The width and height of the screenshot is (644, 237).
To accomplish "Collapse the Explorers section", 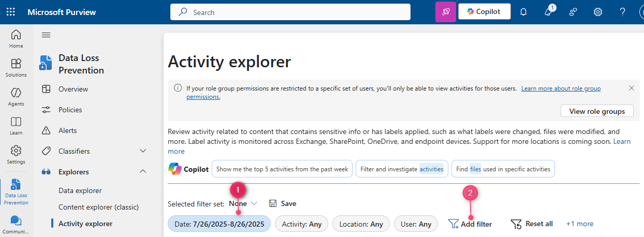I will pos(143,172).
